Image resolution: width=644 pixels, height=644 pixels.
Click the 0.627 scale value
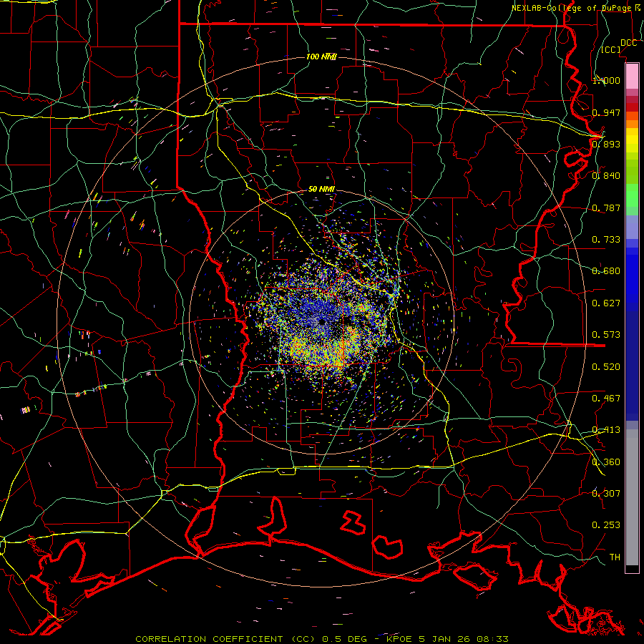(x=606, y=303)
